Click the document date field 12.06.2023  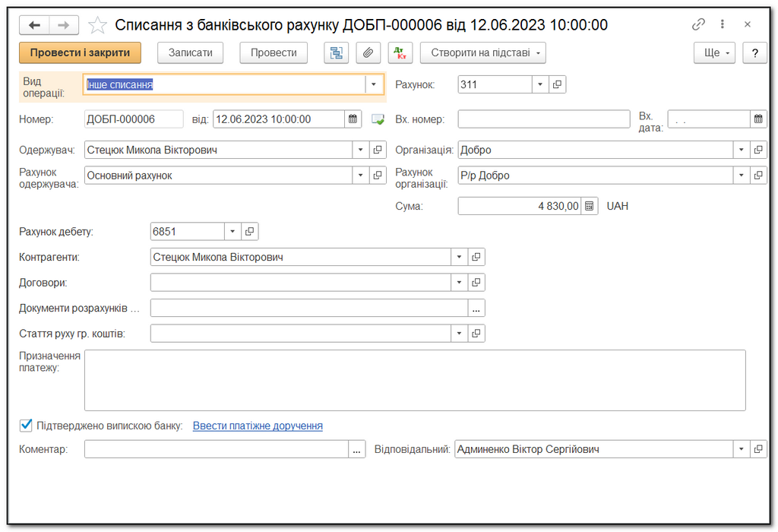pyautogui.click(x=279, y=119)
